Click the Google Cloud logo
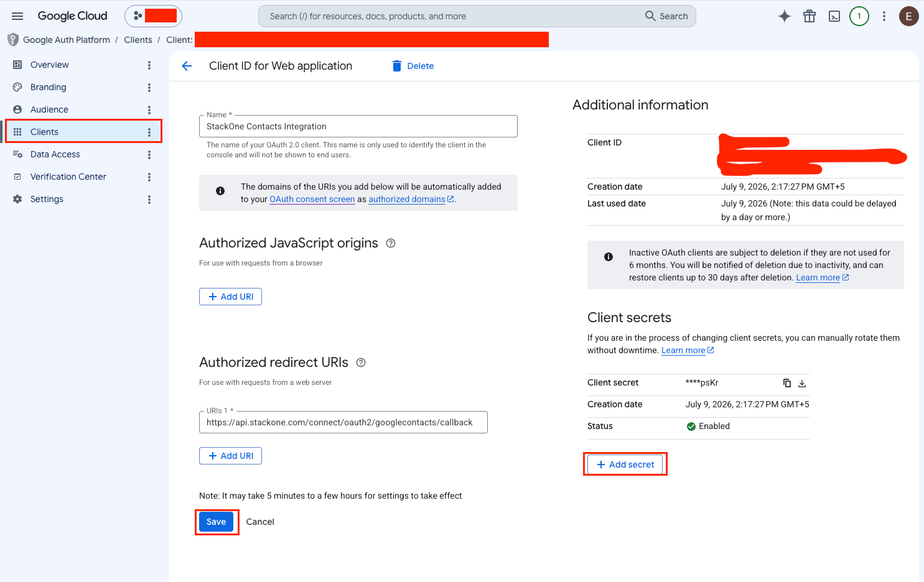Image resolution: width=924 pixels, height=582 pixels. coord(72,16)
